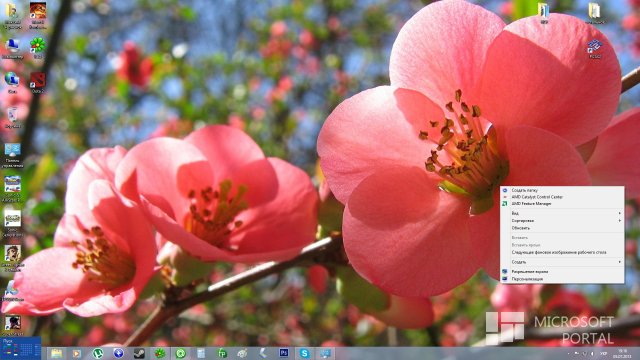Open the calculator taskbar icon
Viewport: 640px width, 360px height.
click(201, 353)
